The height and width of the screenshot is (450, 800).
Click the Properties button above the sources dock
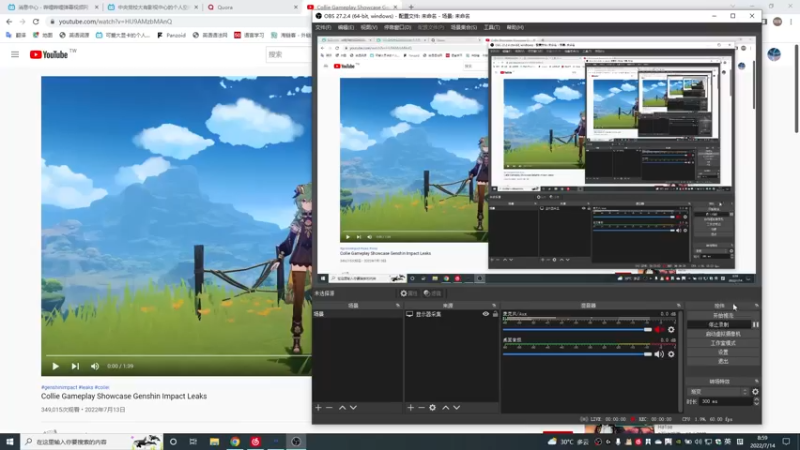click(409, 293)
